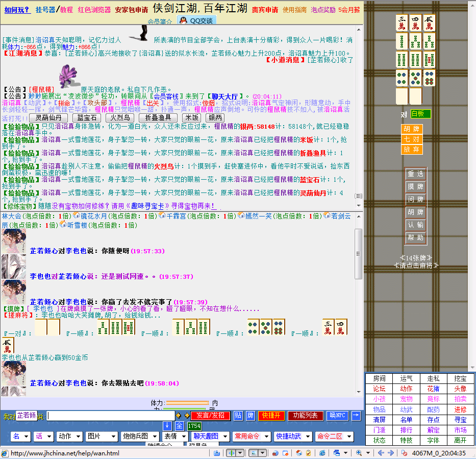This screenshot has height=459, width=476.
Task: Open the 名 name dropdown
Action: point(20,436)
